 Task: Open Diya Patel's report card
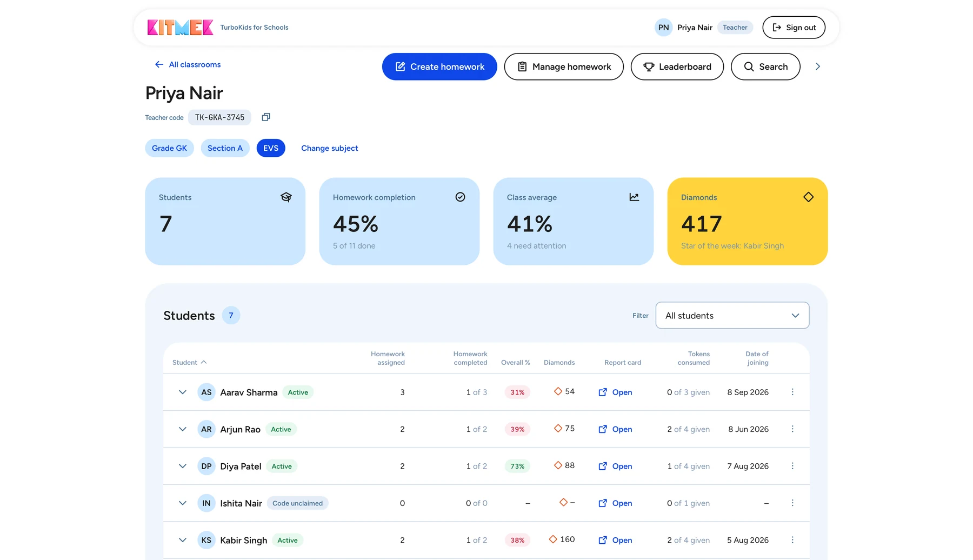tap(615, 466)
